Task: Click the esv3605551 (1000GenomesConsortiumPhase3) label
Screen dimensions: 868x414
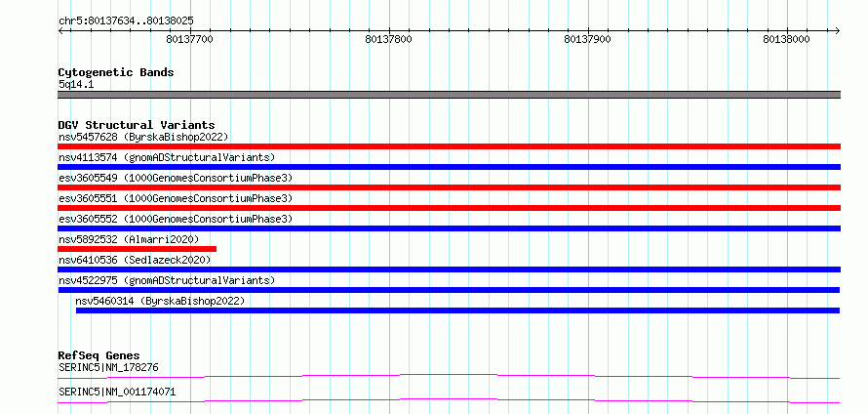Action: (x=176, y=198)
